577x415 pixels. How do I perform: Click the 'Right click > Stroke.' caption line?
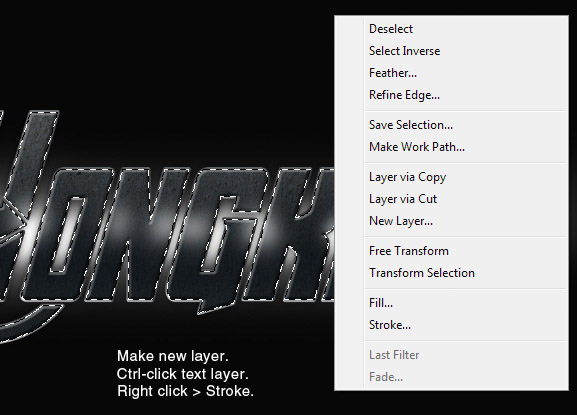[185, 391]
